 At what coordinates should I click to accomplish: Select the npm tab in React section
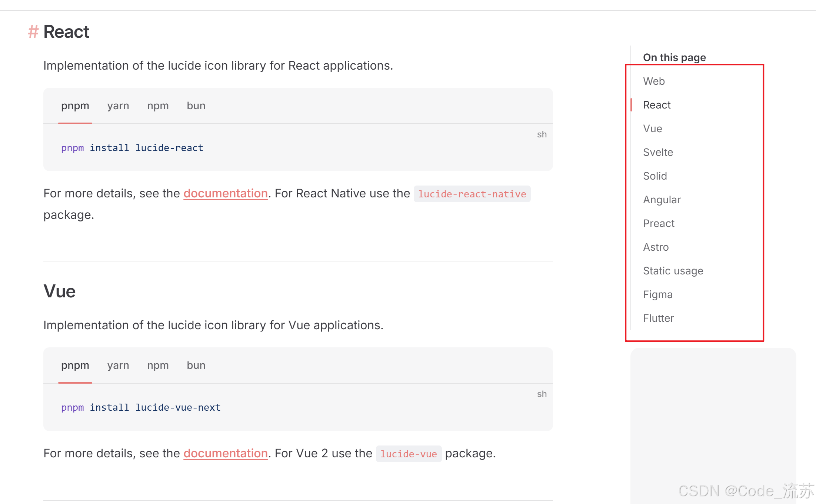click(158, 106)
